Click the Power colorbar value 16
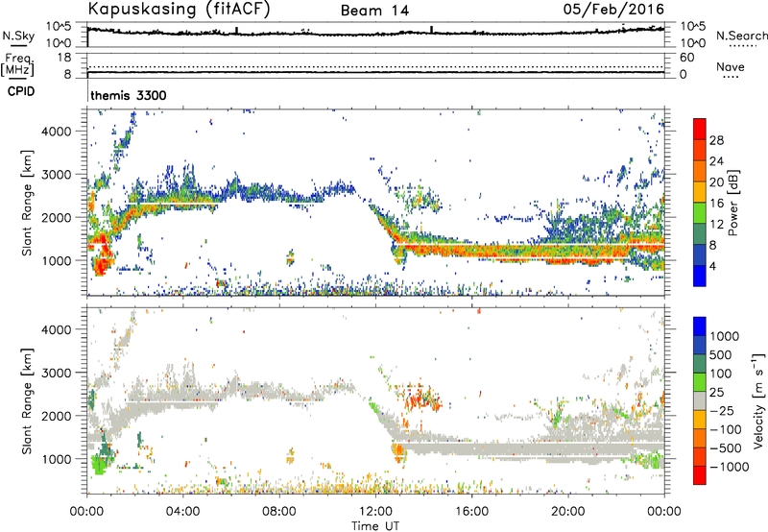The image size is (768, 532). pyautogui.click(x=716, y=204)
